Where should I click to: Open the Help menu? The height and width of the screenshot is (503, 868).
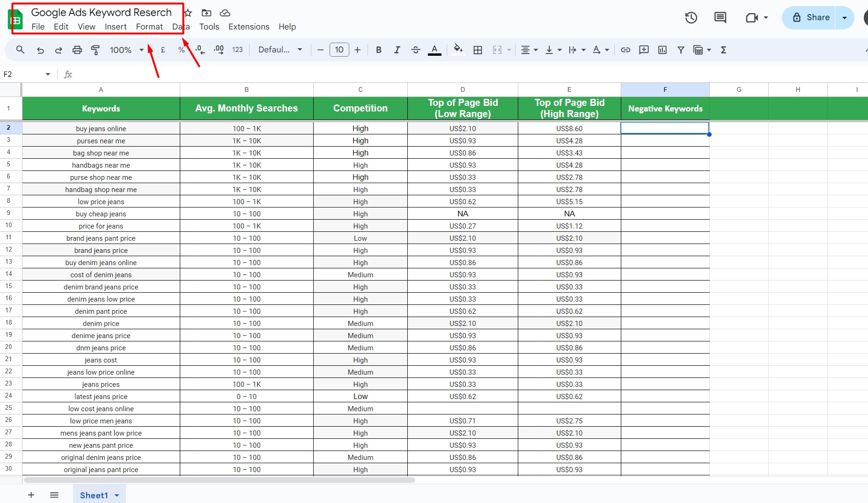pos(287,27)
